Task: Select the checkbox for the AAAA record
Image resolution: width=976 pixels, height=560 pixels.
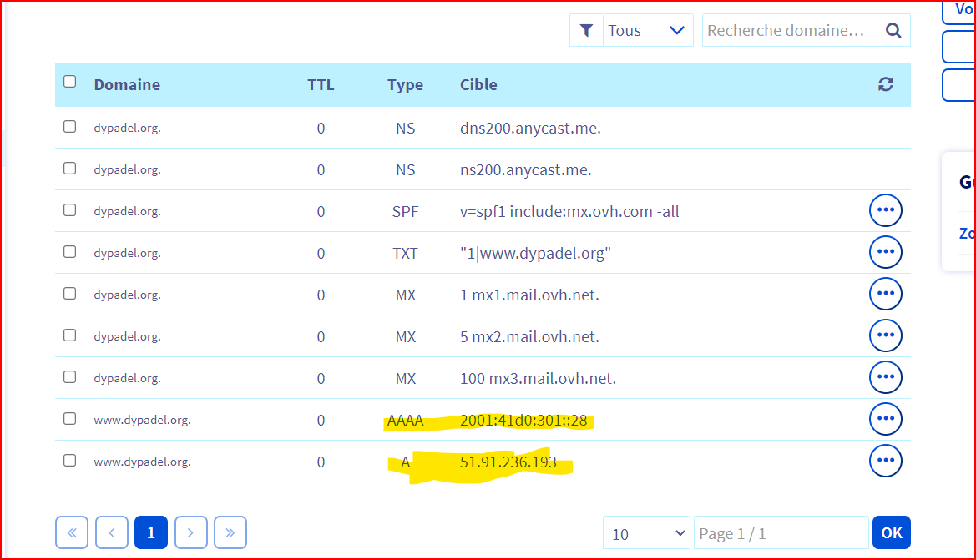Action: pyautogui.click(x=70, y=419)
